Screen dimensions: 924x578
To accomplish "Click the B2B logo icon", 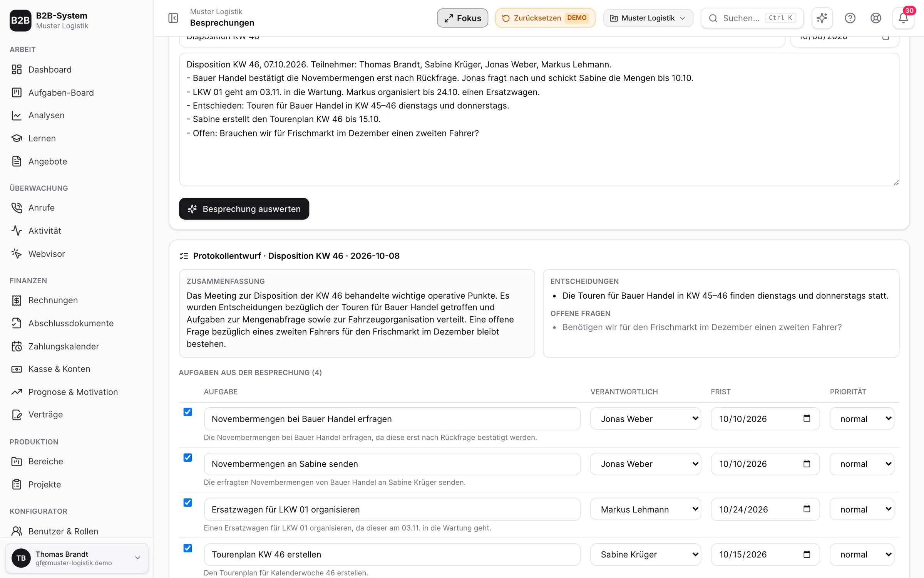I will [x=20, y=20].
